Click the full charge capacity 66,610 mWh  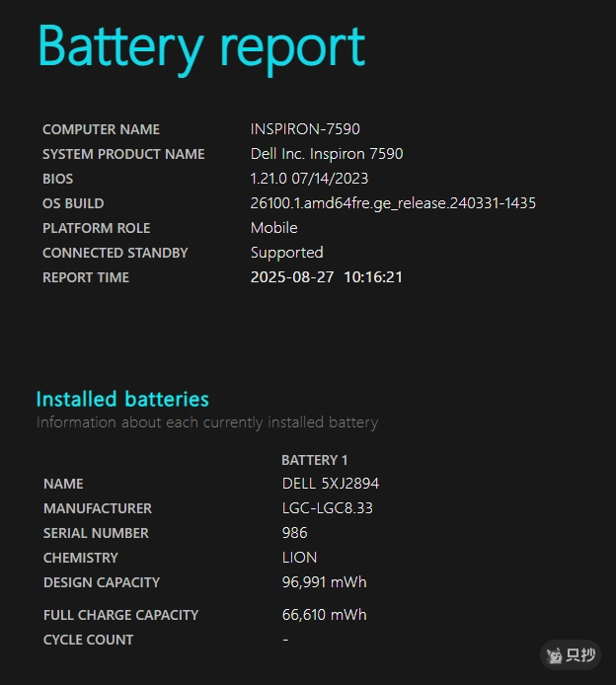pos(324,615)
